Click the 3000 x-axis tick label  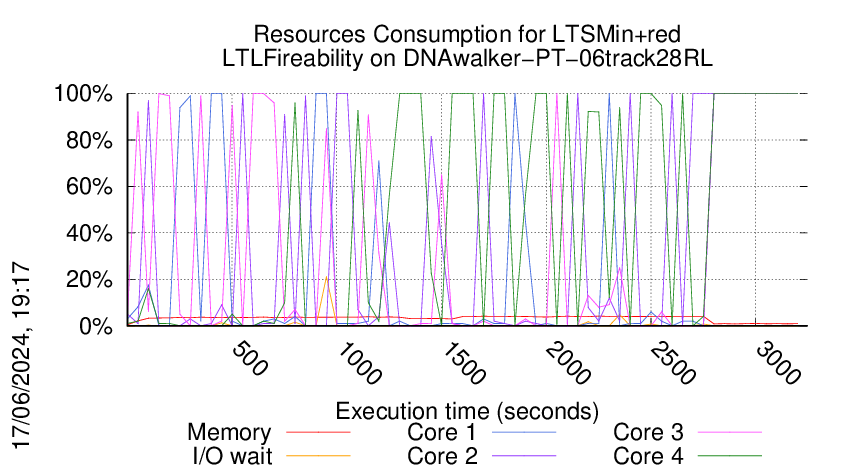click(x=778, y=363)
